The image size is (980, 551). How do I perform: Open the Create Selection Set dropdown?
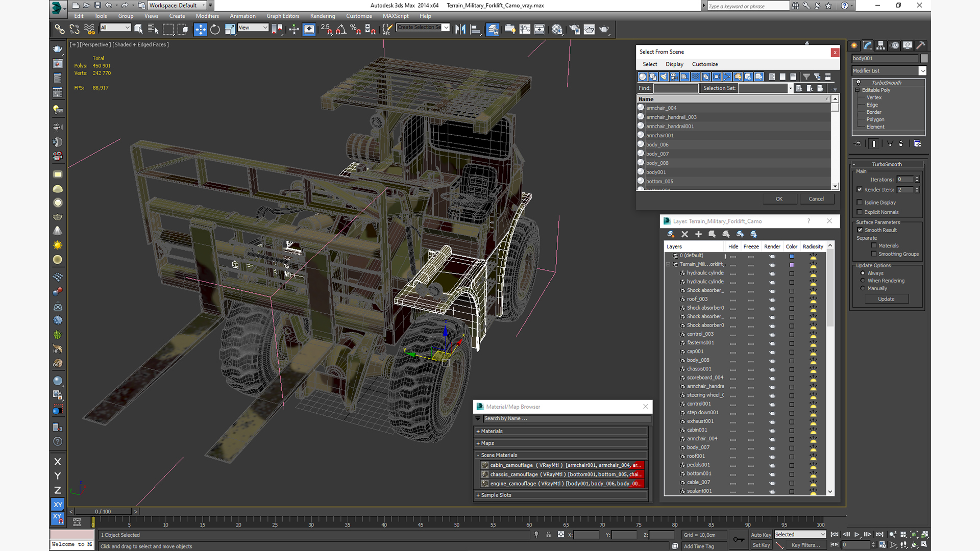point(446,28)
